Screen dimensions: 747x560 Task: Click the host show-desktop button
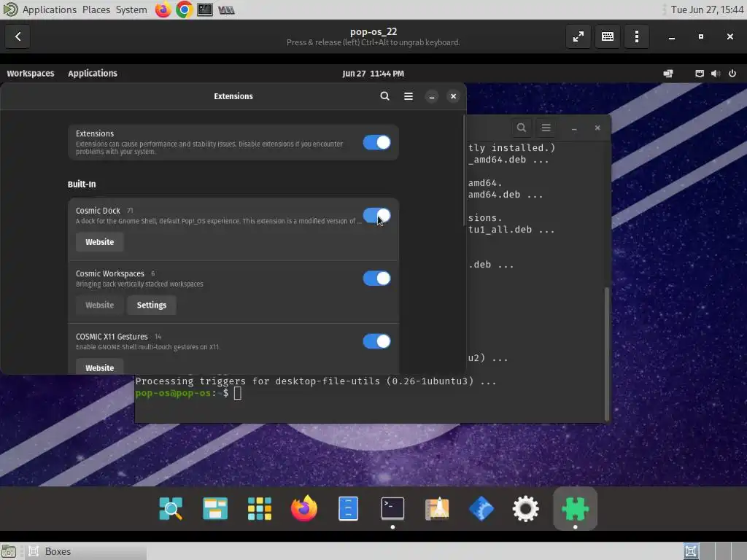[x=9, y=551]
